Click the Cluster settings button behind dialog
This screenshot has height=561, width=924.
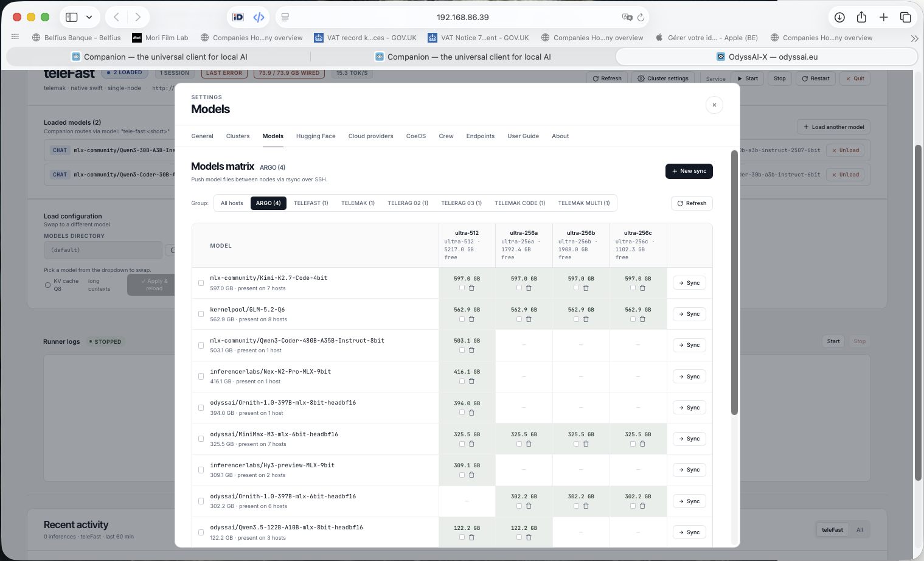663,78
